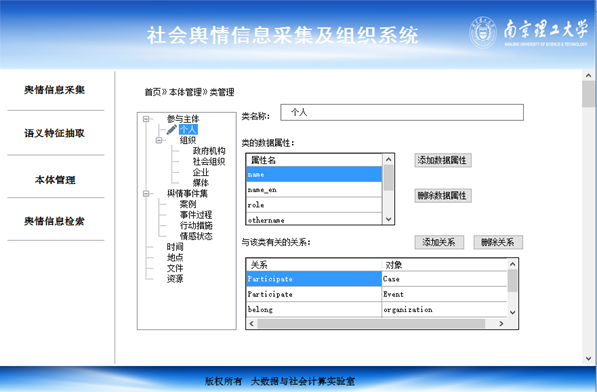This screenshot has height=392, width=597.
Task: Select the 资源 tree node
Action: coord(175,279)
